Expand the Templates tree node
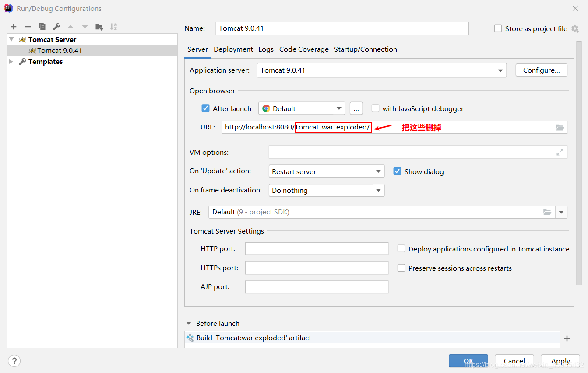 [11, 62]
